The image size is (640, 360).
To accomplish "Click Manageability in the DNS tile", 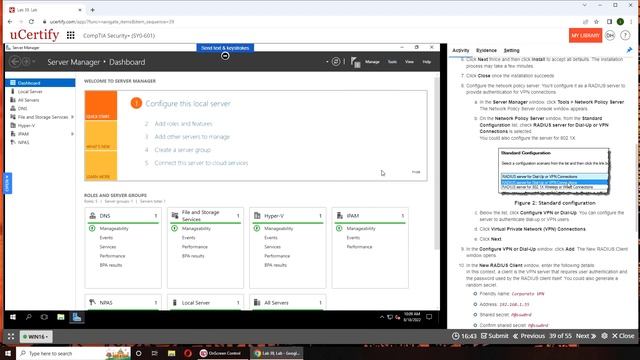I will pos(114,229).
